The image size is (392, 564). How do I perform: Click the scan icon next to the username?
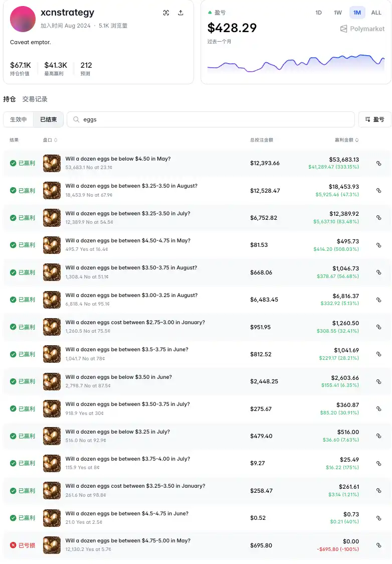[x=166, y=13]
